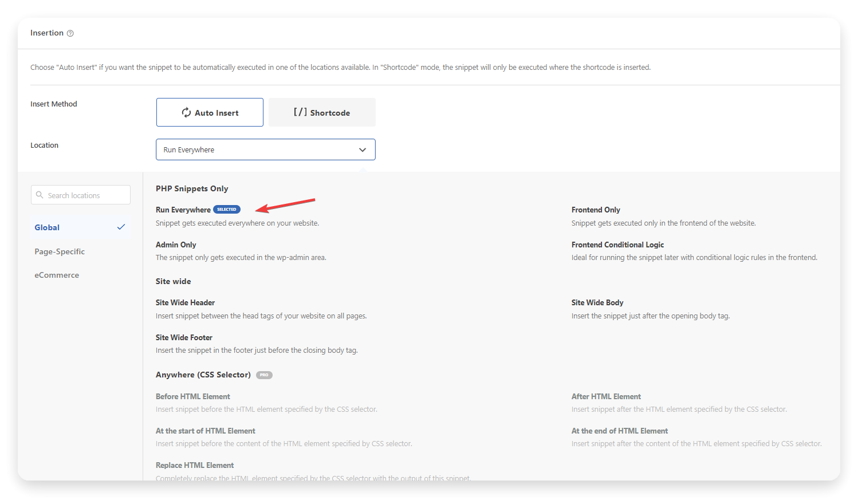Select the Site Wide Footer option
The width and height of the screenshot is (858, 504).
point(184,337)
